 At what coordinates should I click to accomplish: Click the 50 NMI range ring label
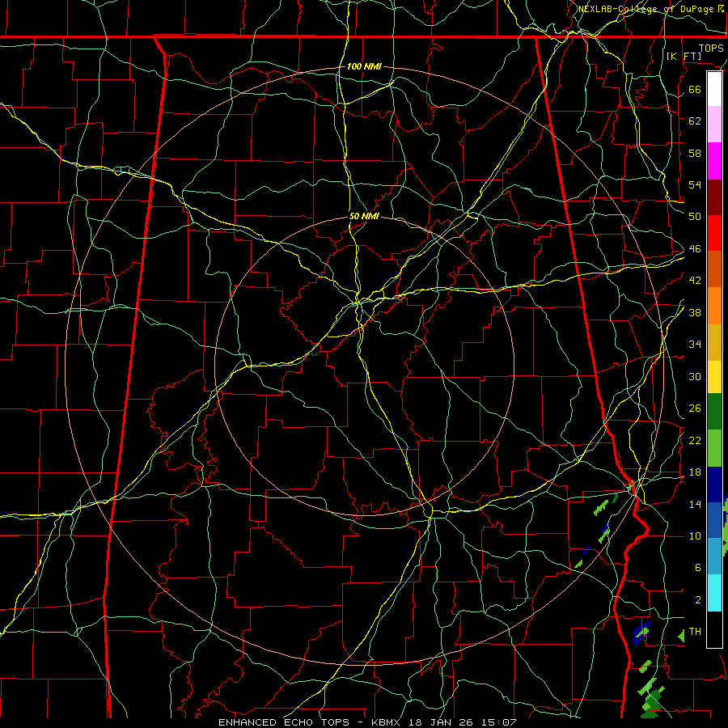(364, 216)
